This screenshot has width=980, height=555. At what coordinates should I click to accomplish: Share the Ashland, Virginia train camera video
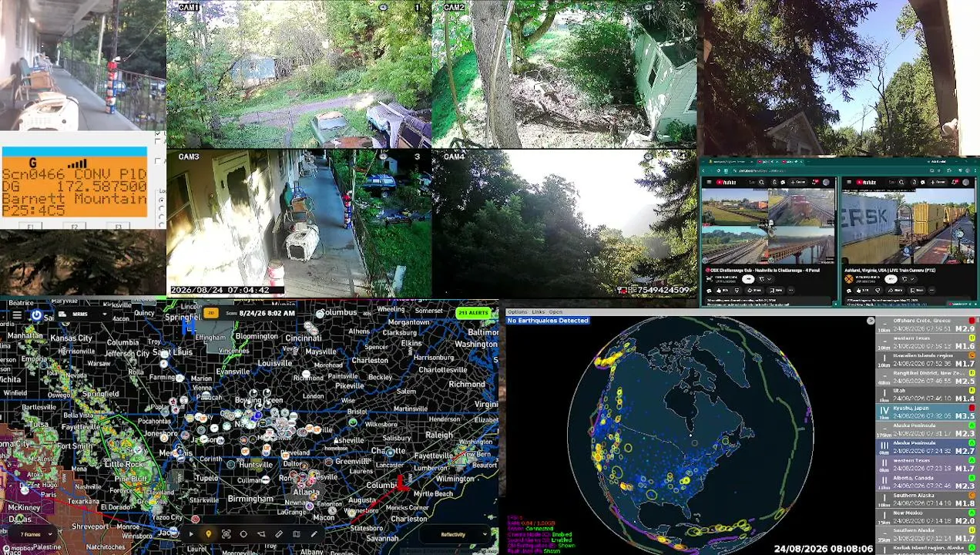(x=895, y=291)
